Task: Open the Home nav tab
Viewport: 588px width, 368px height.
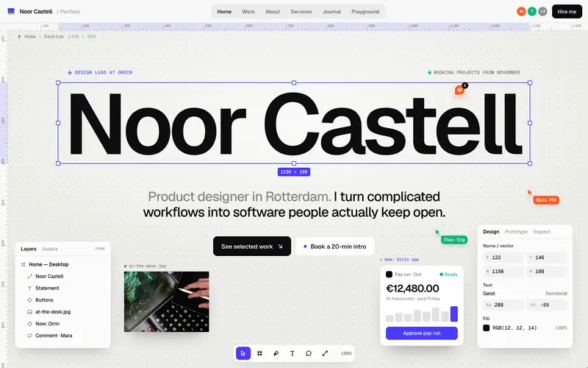Action: pos(224,12)
